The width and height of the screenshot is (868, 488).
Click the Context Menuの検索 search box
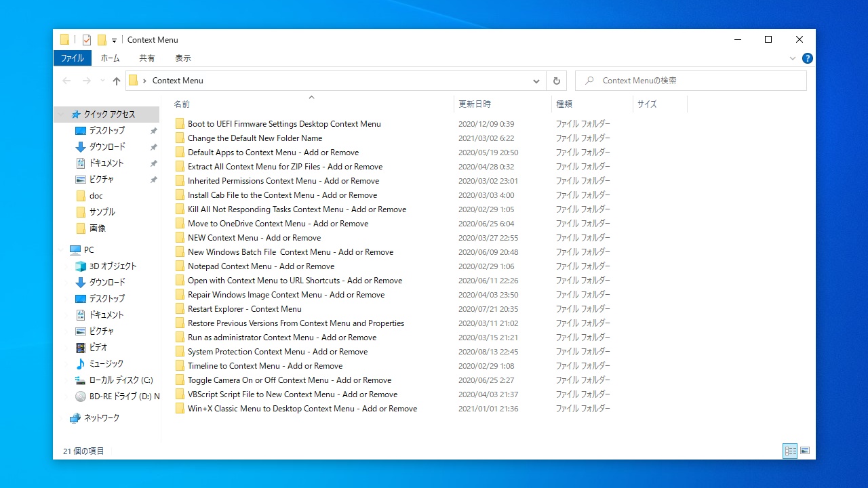point(691,81)
